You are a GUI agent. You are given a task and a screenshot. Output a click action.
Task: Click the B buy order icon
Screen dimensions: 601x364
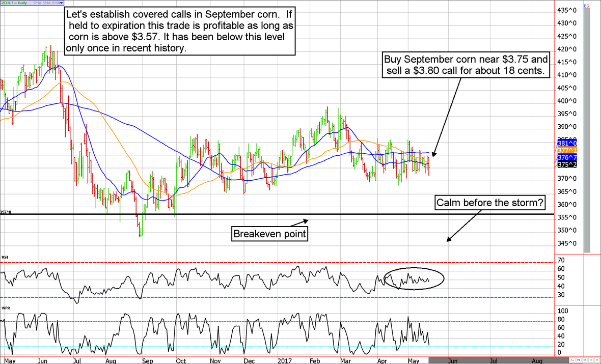[x=585, y=6]
